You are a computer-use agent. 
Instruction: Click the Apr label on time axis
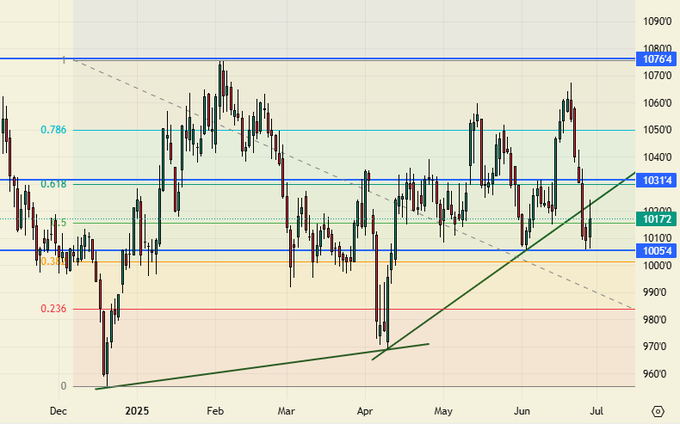tap(366, 411)
